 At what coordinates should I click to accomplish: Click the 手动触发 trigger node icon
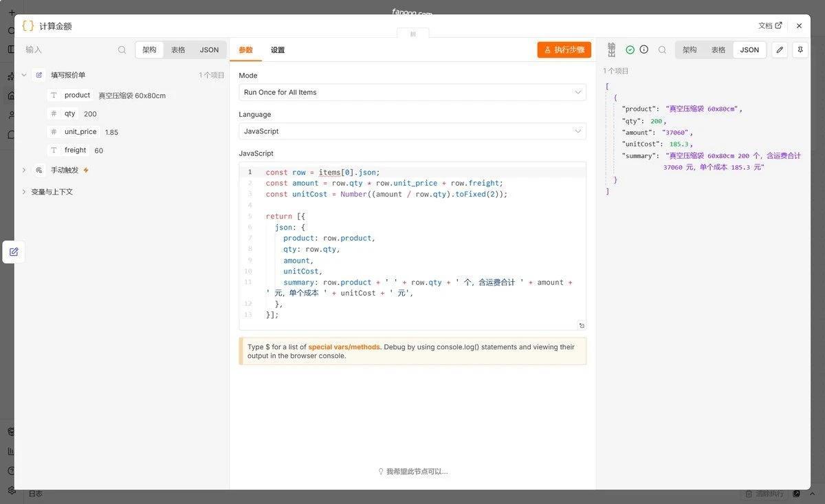pyautogui.click(x=39, y=170)
